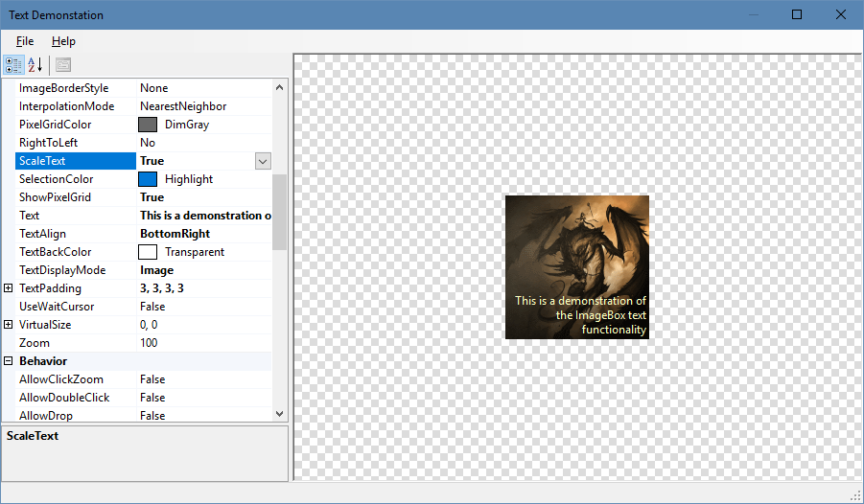
Task: Click the Property Pages toolbar icon
Action: click(63, 65)
